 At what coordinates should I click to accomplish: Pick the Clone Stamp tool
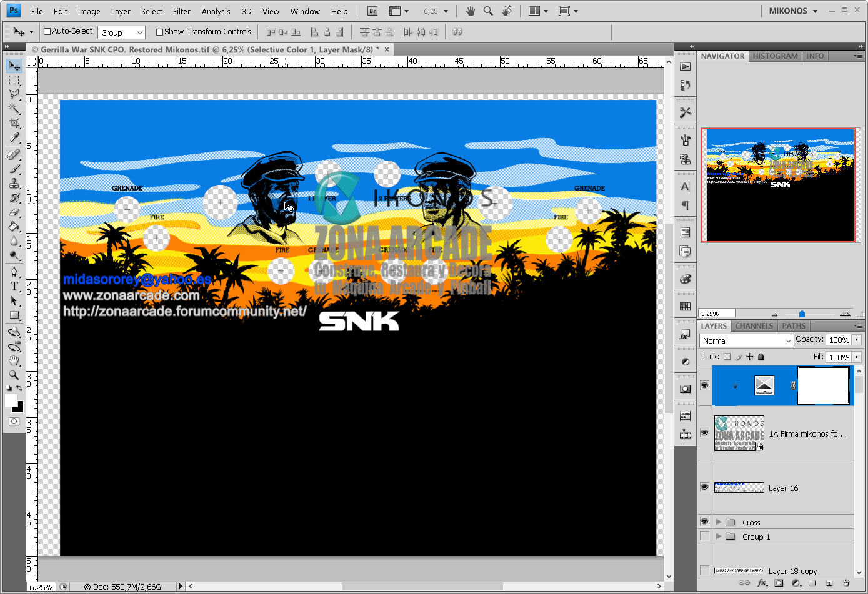click(x=14, y=184)
